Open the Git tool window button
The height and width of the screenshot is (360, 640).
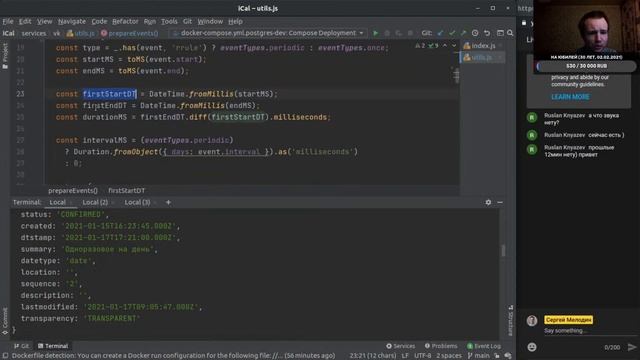click(x=21, y=346)
